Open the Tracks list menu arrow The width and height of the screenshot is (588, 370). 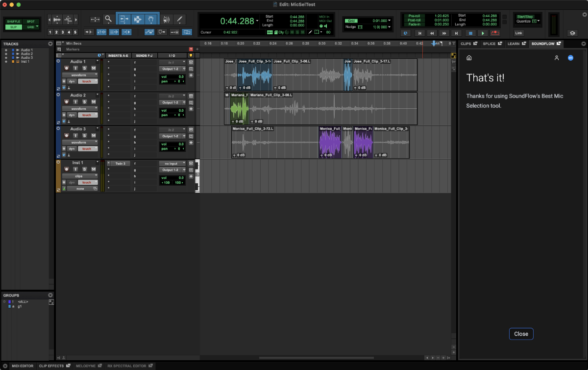pyautogui.click(x=50, y=44)
